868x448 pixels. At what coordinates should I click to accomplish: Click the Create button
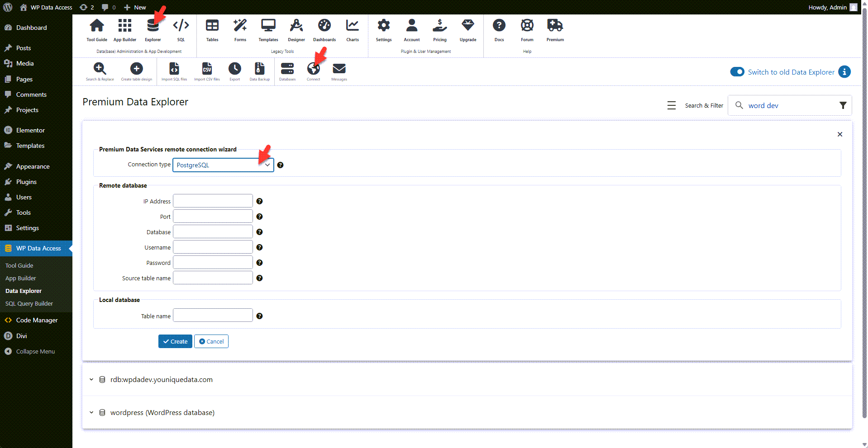pos(175,341)
